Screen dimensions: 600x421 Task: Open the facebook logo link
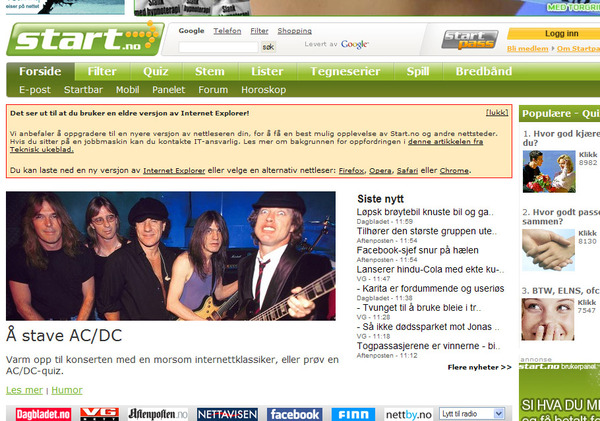click(295, 414)
